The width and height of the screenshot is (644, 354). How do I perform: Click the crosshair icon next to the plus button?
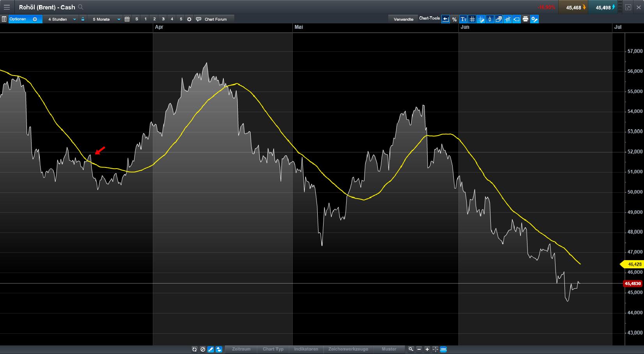coord(435,349)
